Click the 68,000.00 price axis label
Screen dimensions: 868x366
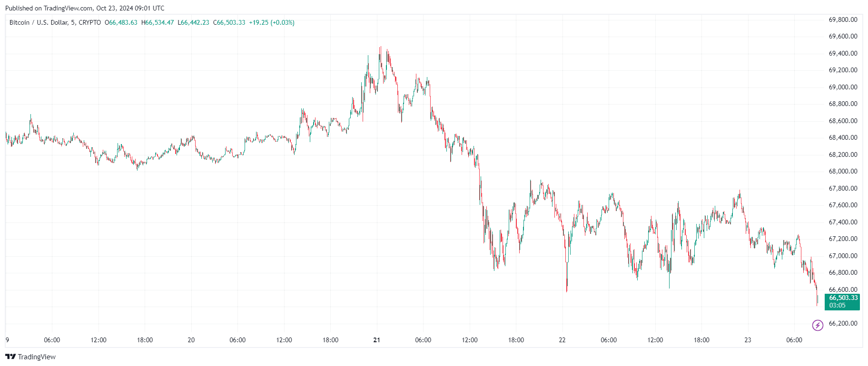point(843,171)
